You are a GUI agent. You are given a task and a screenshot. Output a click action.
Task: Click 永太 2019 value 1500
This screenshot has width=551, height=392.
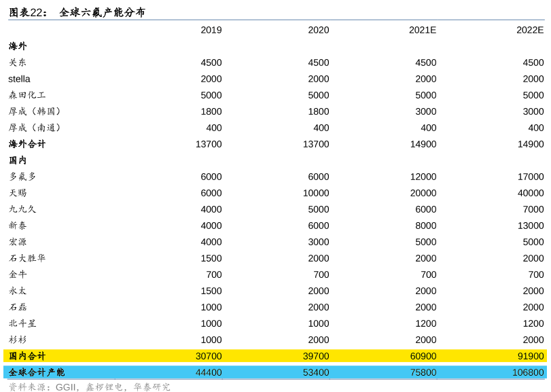tap(211, 291)
